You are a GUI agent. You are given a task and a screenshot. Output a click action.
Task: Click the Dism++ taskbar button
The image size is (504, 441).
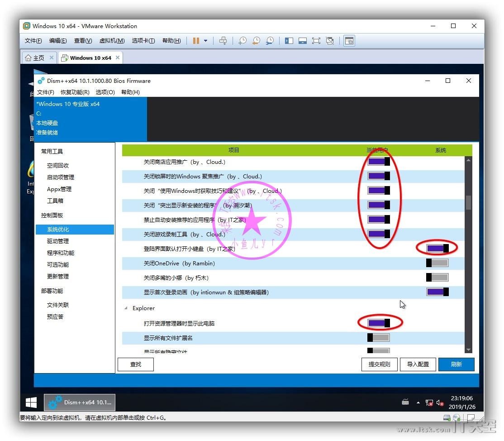pos(79,403)
